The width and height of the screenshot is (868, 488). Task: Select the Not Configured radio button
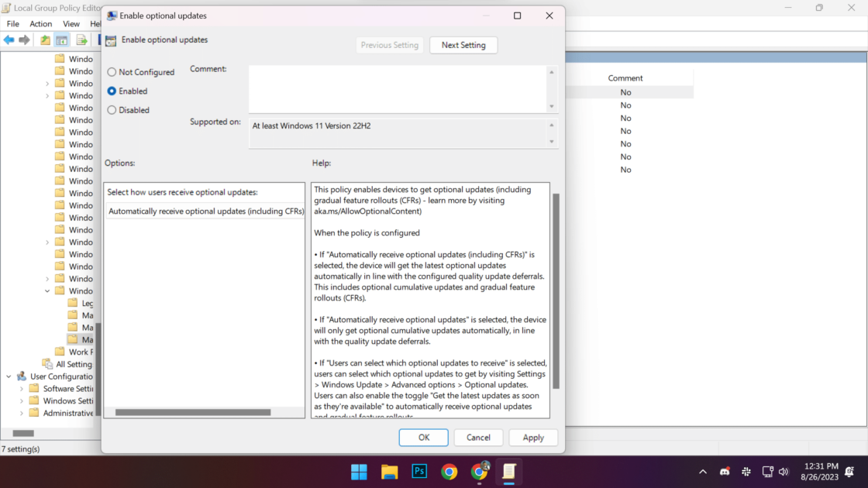click(112, 72)
